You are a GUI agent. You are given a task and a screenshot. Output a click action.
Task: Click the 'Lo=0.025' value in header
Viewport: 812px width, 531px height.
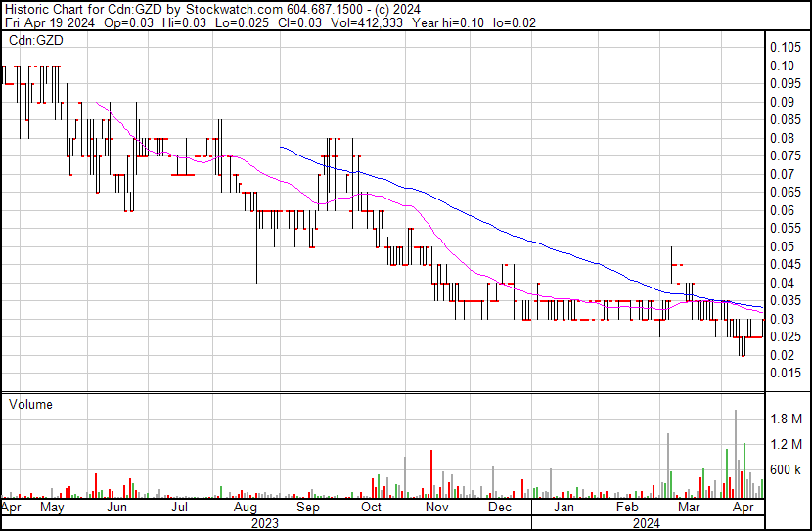pyautogui.click(x=242, y=22)
